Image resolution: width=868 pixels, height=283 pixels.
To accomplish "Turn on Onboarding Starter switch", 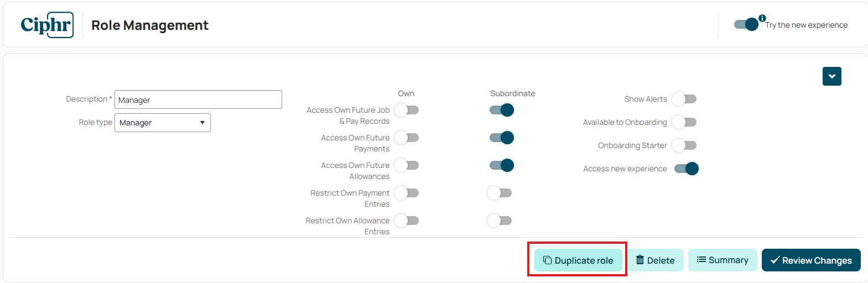I will click(684, 145).
